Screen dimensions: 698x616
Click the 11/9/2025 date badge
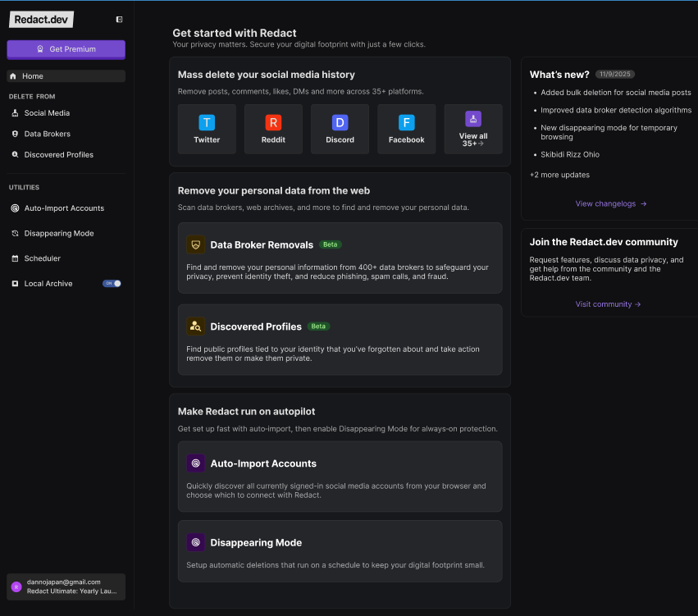click(x=615, y=75)
